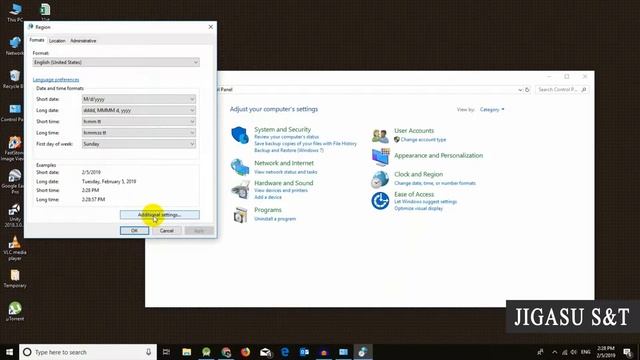This screenshot has width=640, height=360.
Task: Expand the Control Panel address bar history
Action: click(520, 89)
